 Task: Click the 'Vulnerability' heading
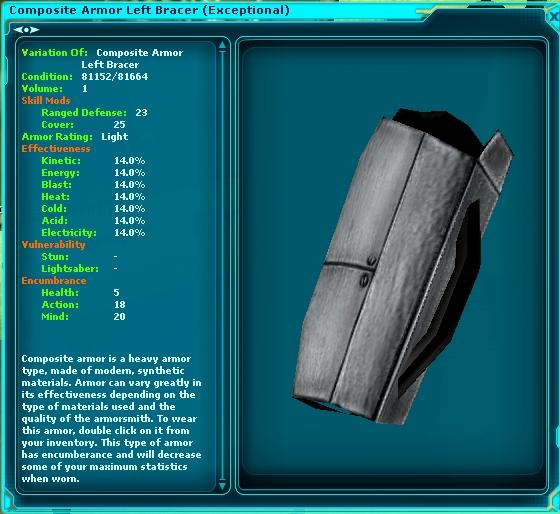point(54,245)
